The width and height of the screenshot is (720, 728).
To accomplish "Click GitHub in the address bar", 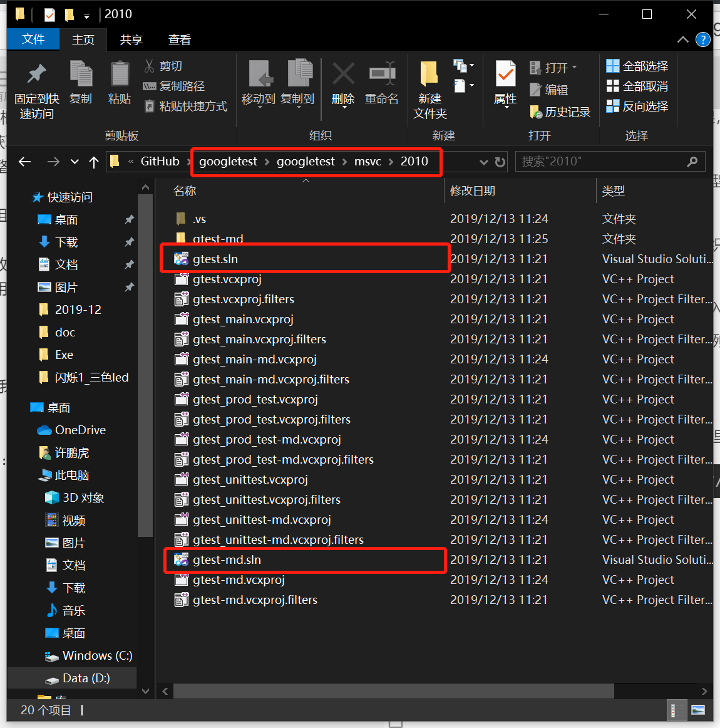I will coord(160,162).
